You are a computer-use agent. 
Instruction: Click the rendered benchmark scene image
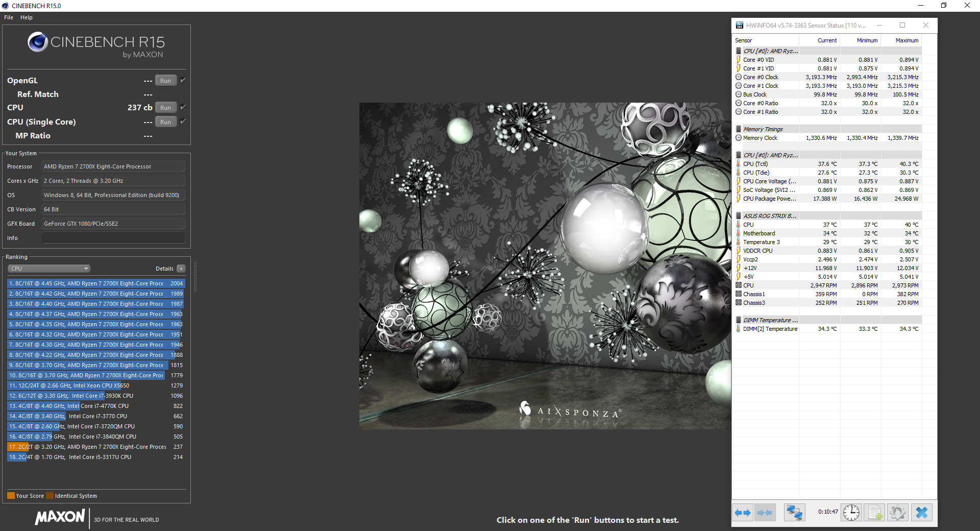[x=545, y=265]
